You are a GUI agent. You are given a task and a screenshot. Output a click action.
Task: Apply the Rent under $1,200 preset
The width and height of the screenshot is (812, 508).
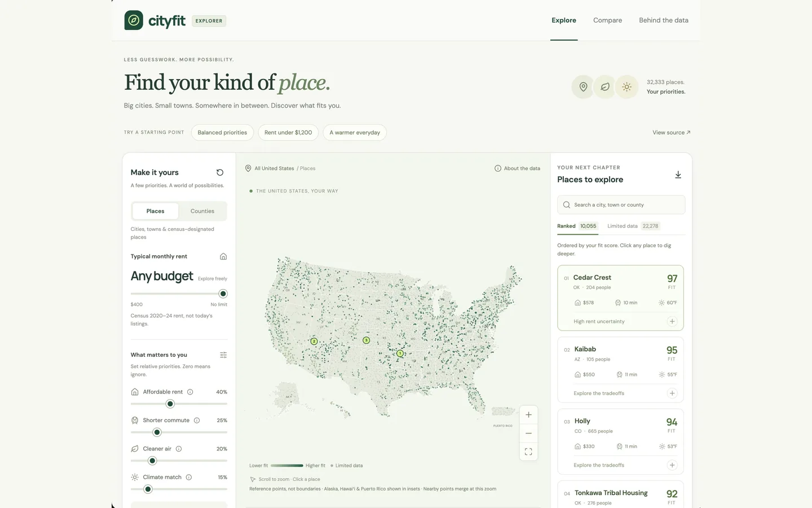tap(288, 133)
